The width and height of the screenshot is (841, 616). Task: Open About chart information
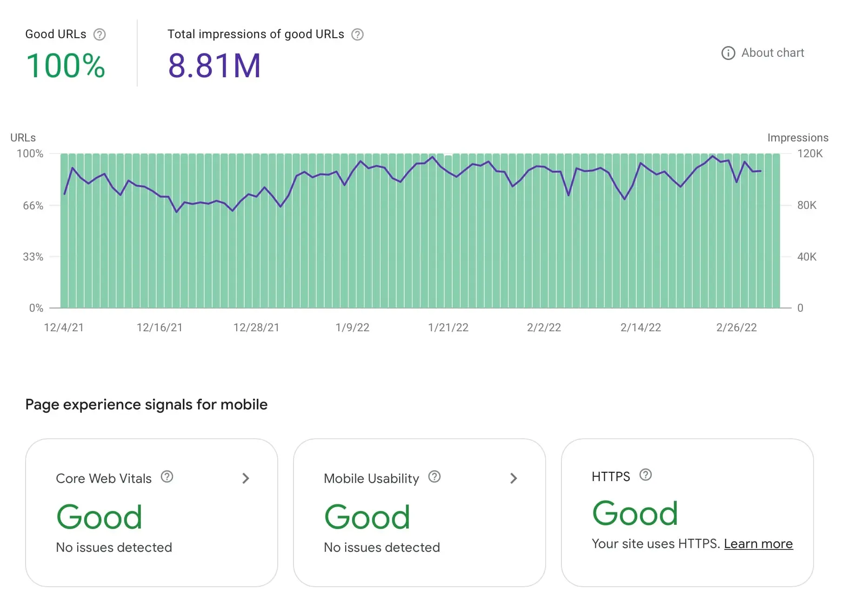[772, 53]
